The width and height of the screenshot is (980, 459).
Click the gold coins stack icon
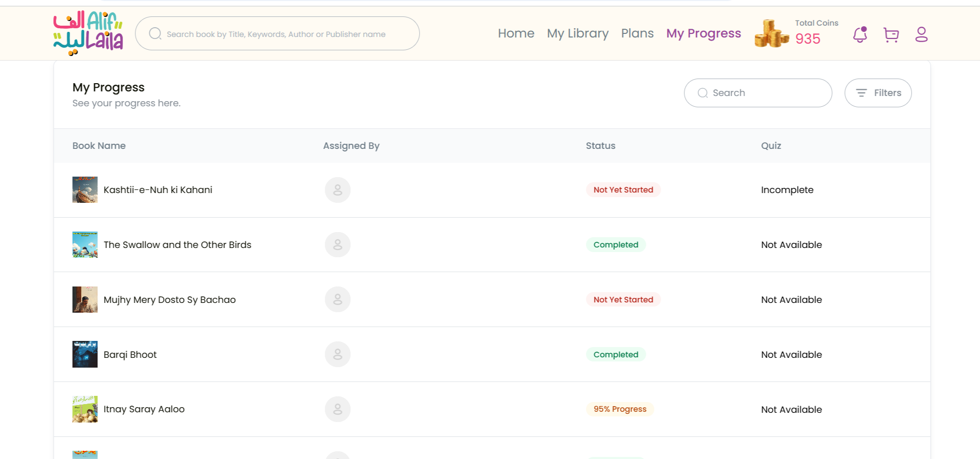click(771, 34)
